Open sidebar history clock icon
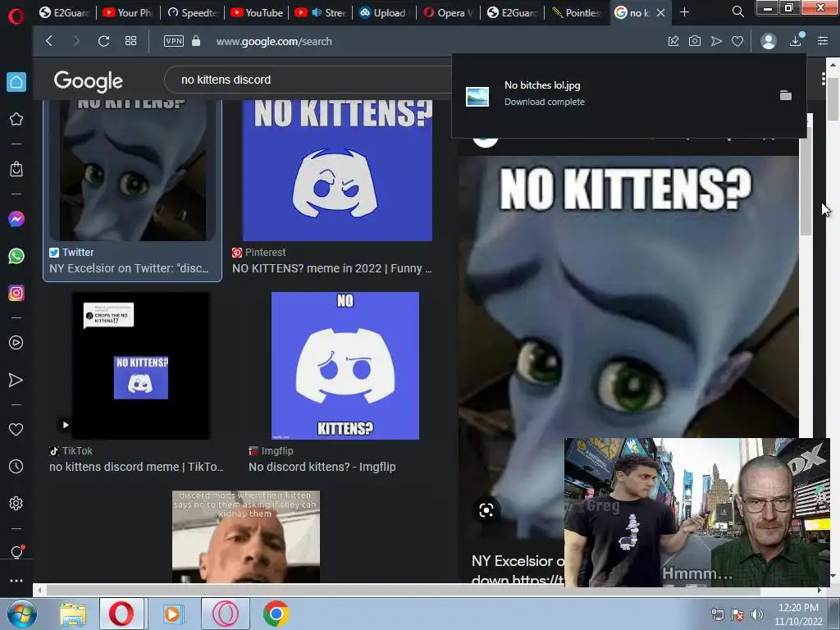 [x=16, y=467]
